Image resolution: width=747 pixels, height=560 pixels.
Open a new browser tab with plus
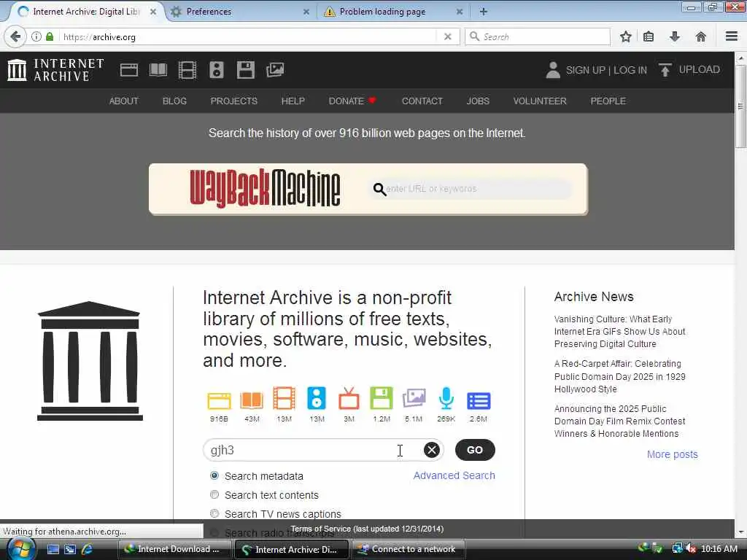tap(483, 12)
